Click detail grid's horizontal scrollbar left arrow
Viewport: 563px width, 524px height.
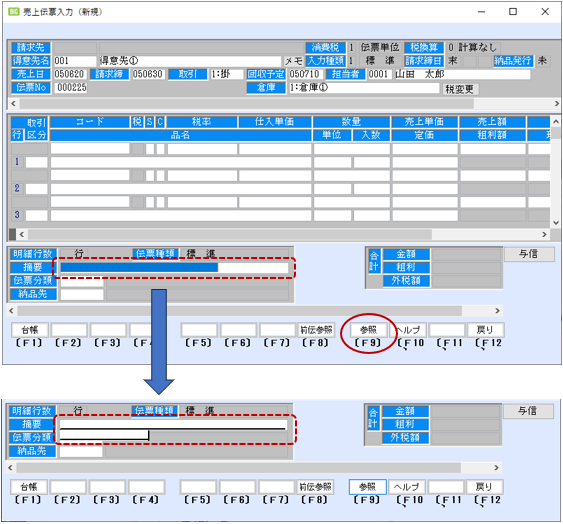(x=22, y=235)
